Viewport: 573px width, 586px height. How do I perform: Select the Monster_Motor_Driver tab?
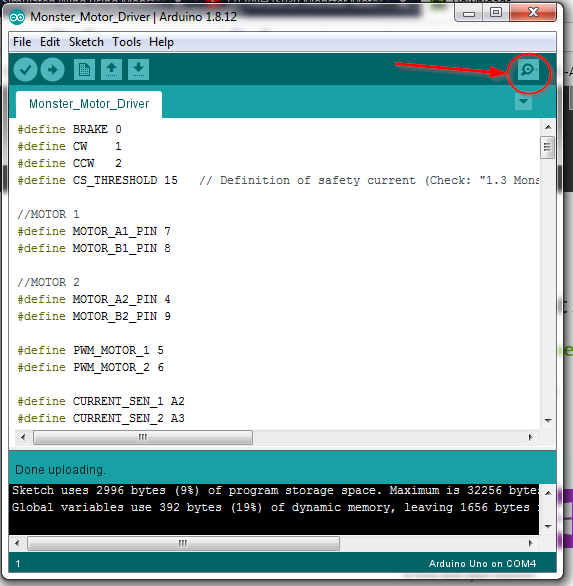click(89, 104)
